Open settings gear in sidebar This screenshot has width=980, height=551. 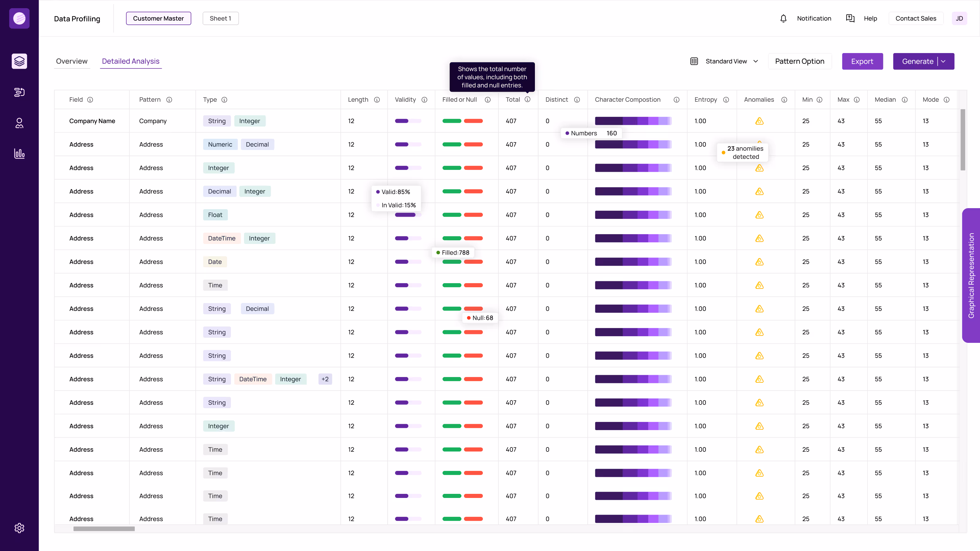(x=19, y=528)
